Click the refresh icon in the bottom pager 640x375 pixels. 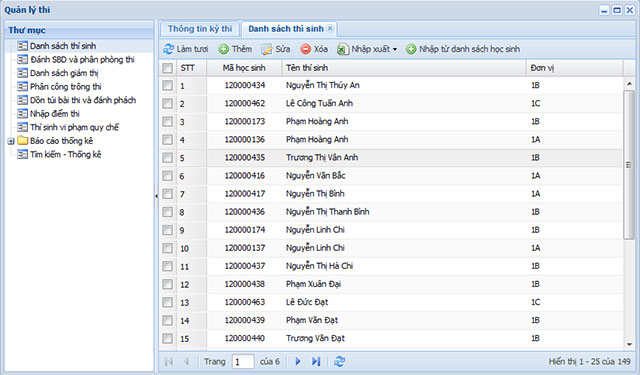tap(339, 362)
